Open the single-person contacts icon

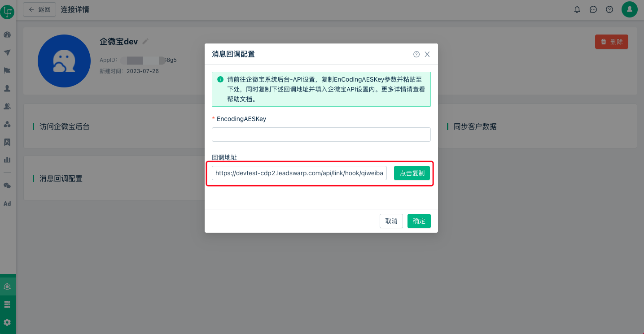click(7, 88)
